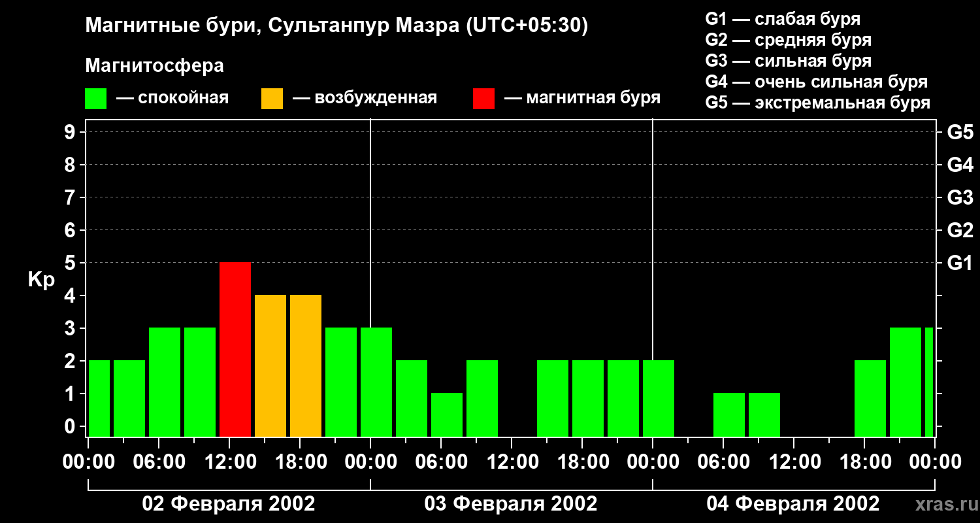
Task: Click the orange Kp 4 bar just before 18:00
Action: click(270, 365)
